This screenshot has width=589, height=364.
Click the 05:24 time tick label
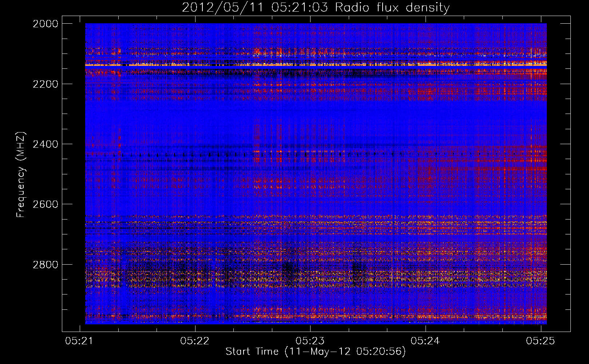(x=426, y=341)
